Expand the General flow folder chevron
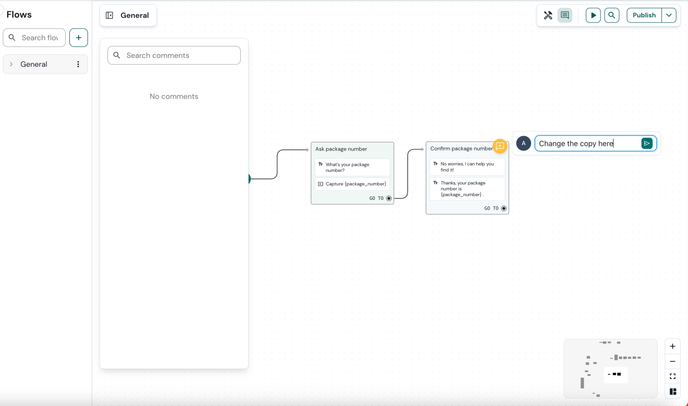The width and height of the screenshot is (688, 406). tap(12, 64)
